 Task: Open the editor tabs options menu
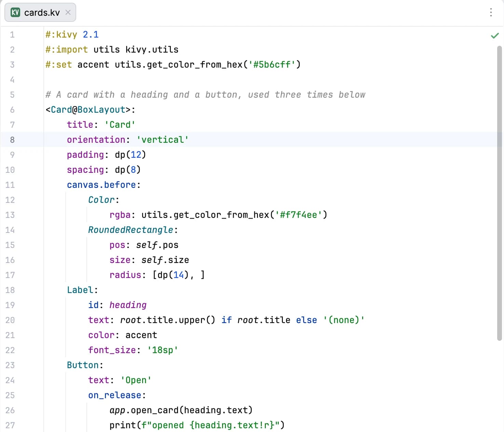coord(491,12)
